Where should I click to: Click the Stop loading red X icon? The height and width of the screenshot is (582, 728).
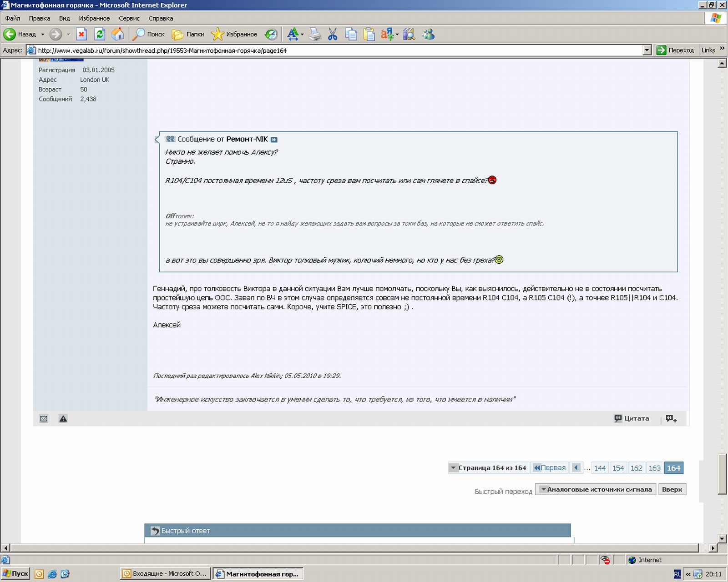81,34
